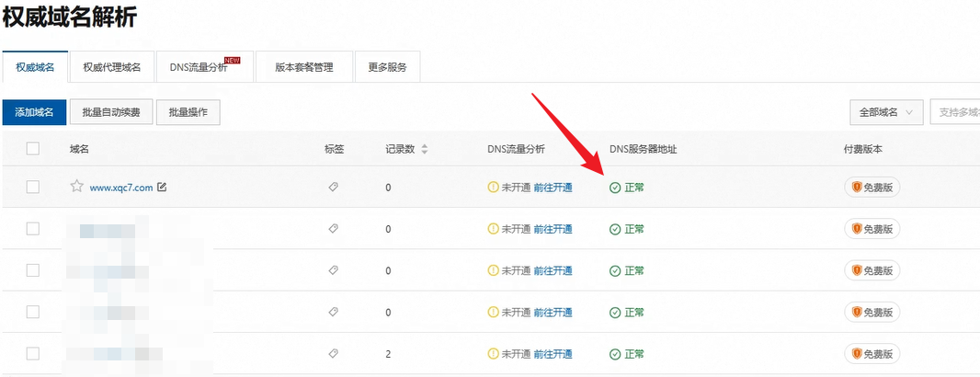Switch to the 权威代理域名 tab
Screen dimensions: 980x377
[x=111, y=67]
